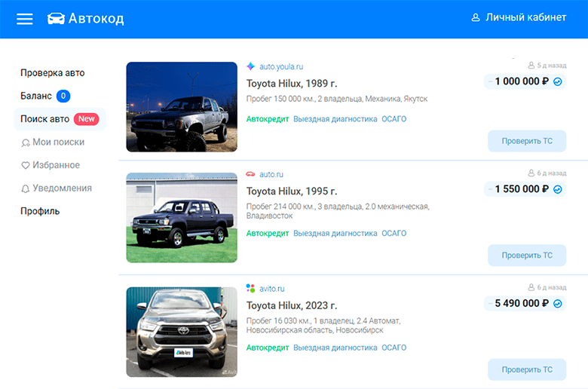
Task: Open Мои поиски section
Action: 59,142
